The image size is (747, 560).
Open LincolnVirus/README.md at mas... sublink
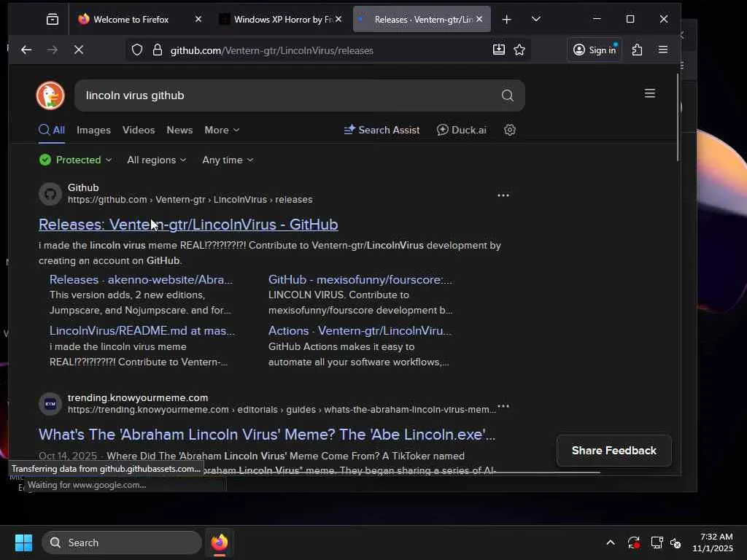click(142, 330)
